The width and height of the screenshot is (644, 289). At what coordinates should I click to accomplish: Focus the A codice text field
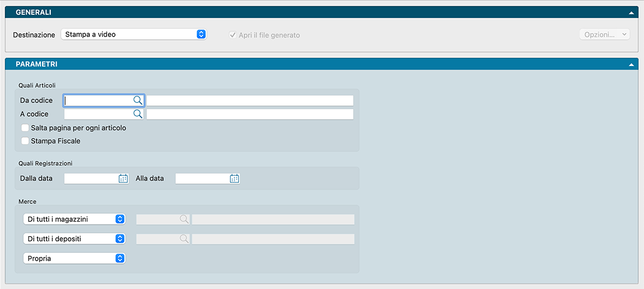coord(98,114)
